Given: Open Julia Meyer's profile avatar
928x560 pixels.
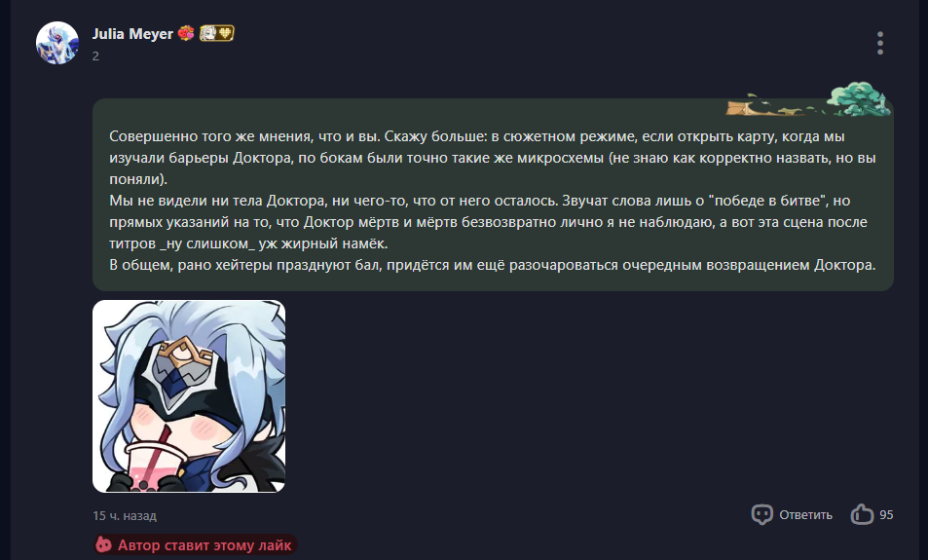Looking at the screenshot, I should click(x=57, y=43).
